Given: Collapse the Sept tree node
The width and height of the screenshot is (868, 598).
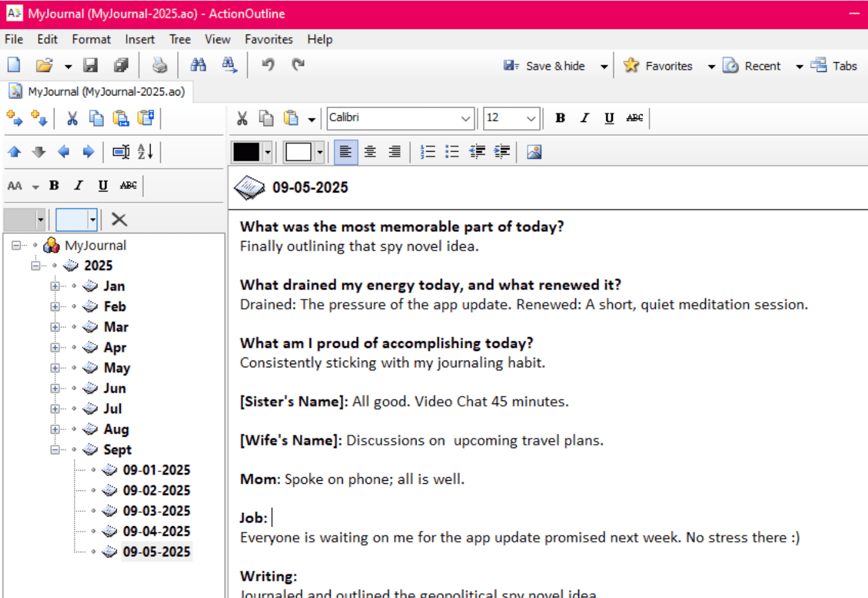Looking at the screenshot, I should [x=55, y=450].
